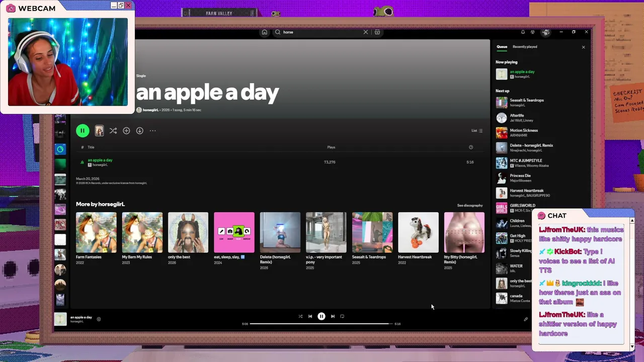
Task: Open the Browse icon beside the search bar
Action: click(377, 32)
